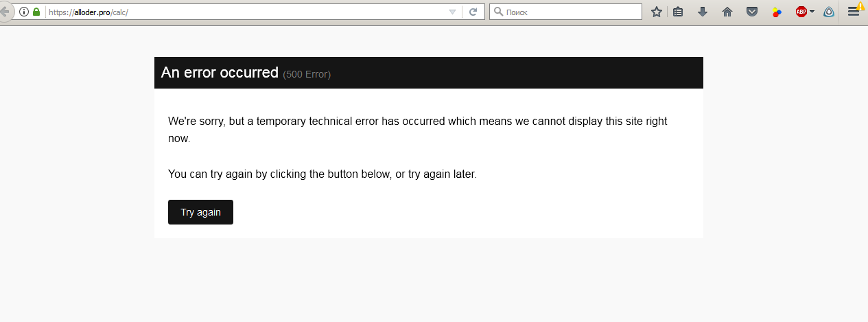Click the address bar URL text
Screen dimensions: 868x322
click(x=89, y=12)
